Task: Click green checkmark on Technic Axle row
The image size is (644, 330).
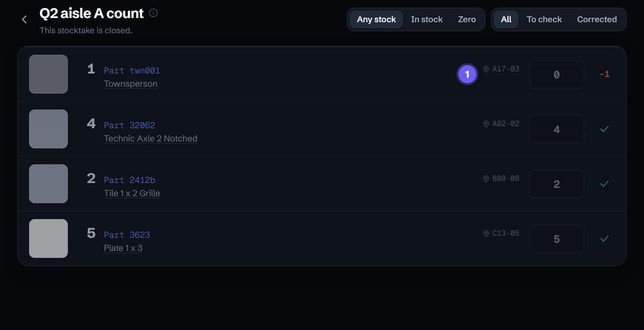Action: 605,129
